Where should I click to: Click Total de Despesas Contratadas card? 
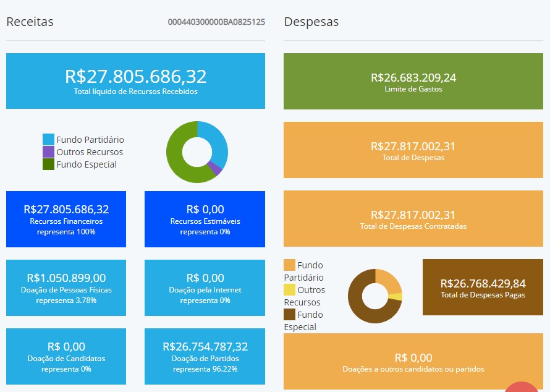tap(413, 219)
